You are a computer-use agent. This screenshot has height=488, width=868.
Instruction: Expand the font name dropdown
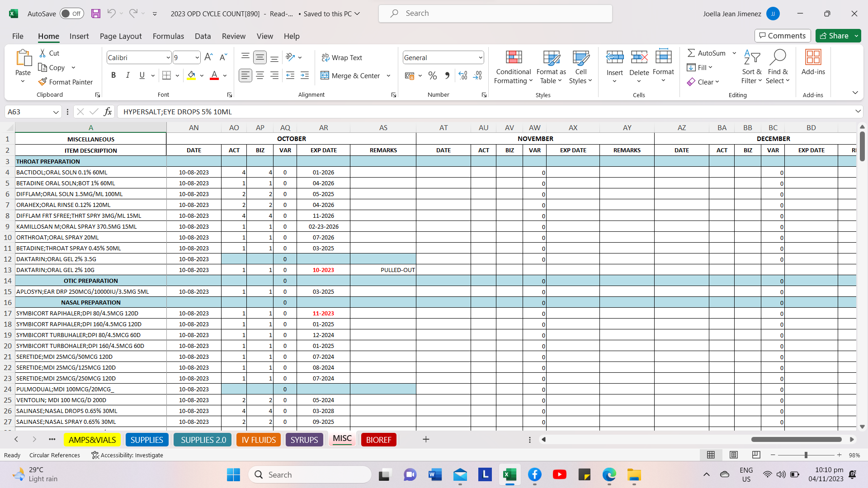(168, 57)
